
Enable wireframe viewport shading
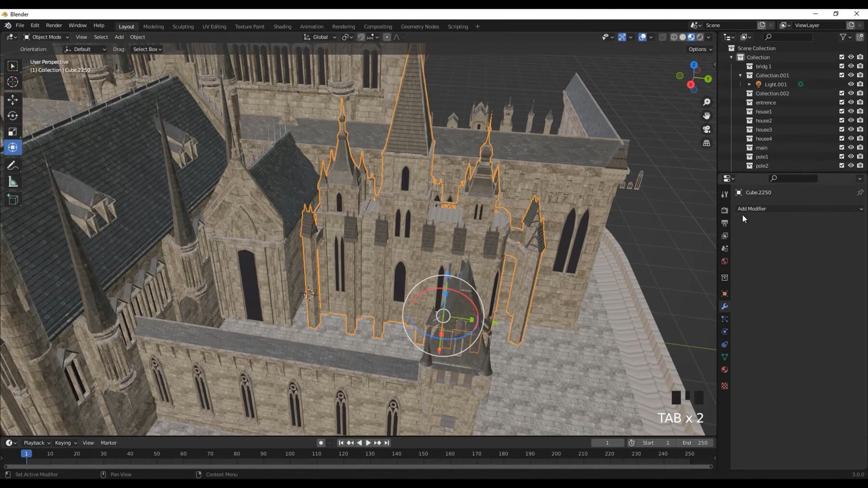674,37
